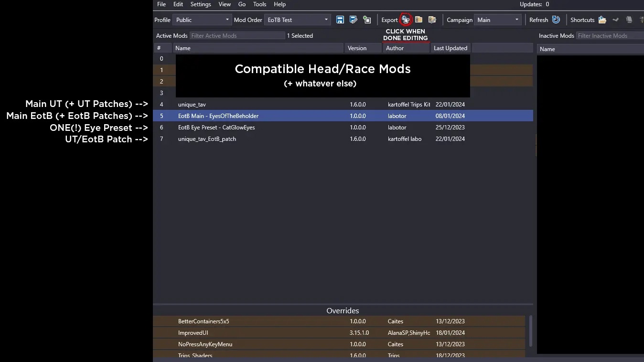The image size is (644, 362).
Task: Sort by Last Updated column header
Action: (451, 48)
